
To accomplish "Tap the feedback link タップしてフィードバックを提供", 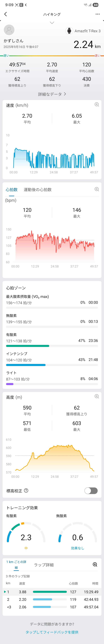I will (52, 632).
